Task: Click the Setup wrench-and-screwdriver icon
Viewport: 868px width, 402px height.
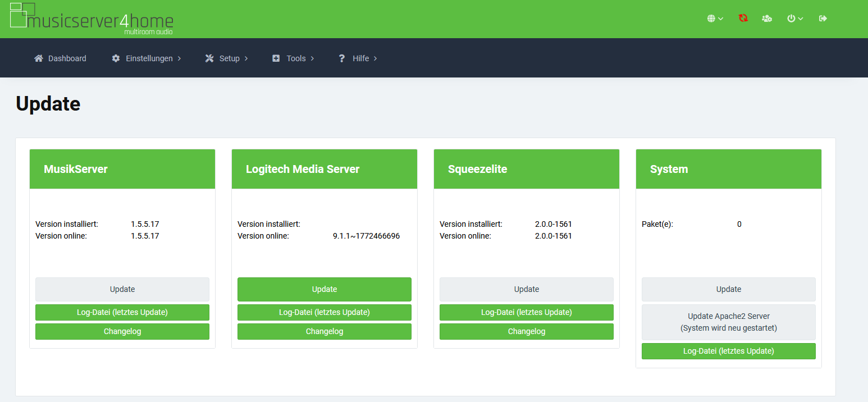Action: (209, 58)
